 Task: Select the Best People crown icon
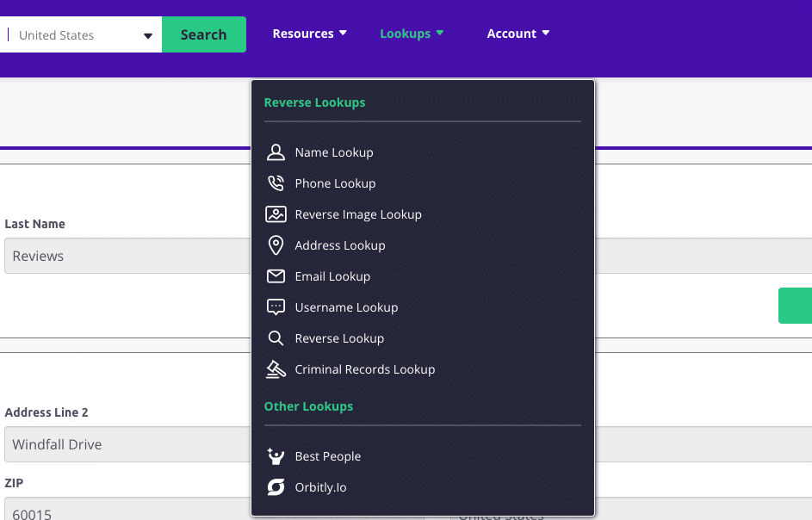276,456
